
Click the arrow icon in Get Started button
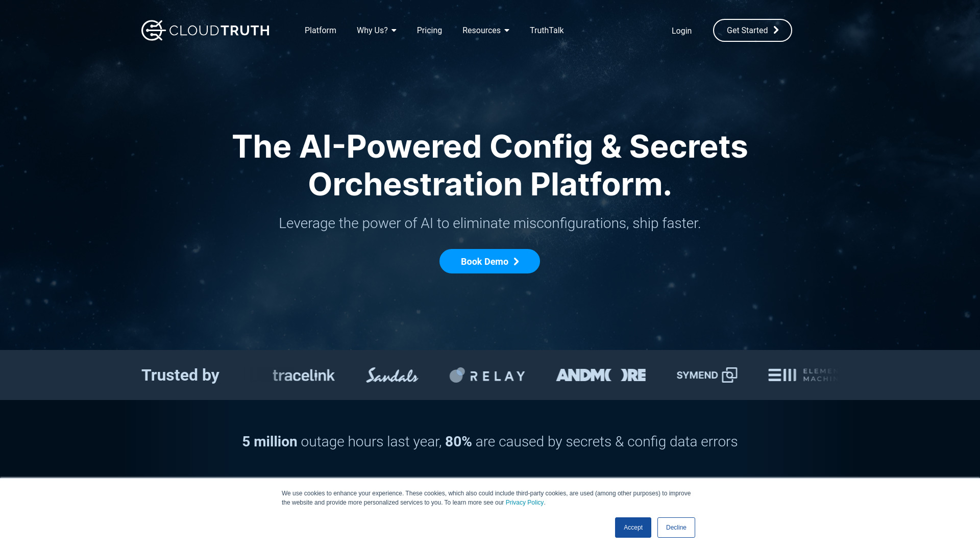pos(776,30)
